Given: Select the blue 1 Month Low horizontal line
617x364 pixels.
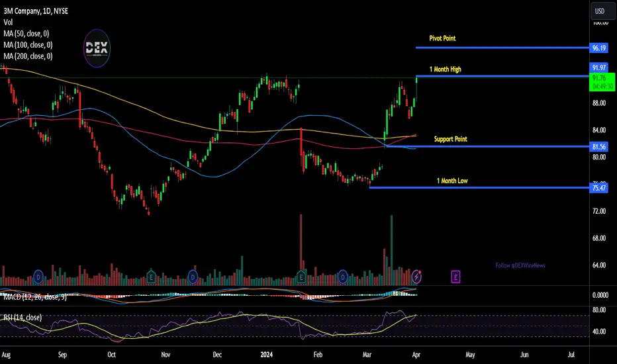Looking at the screenshot, I should click(479, 187).
